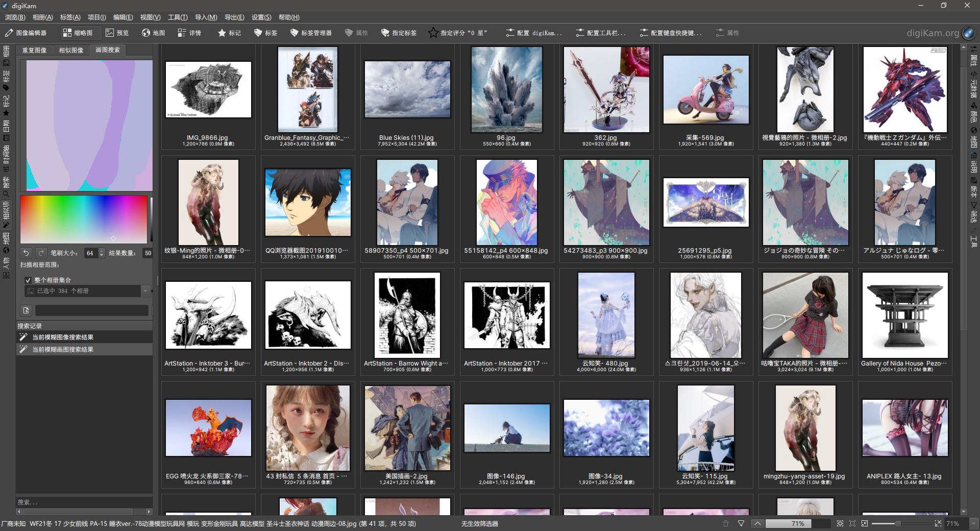Open 配置 digiKam settings
This screenshot has width=980, height=531.
tap(534, 33)
